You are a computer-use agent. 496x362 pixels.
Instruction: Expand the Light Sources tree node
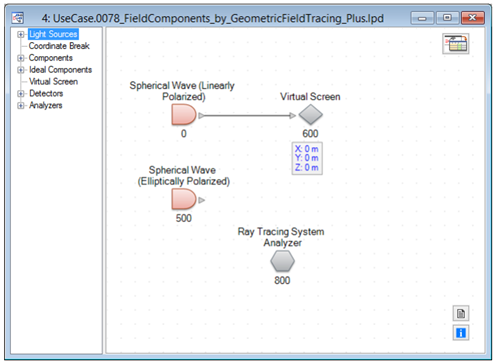tap(21, 34)
